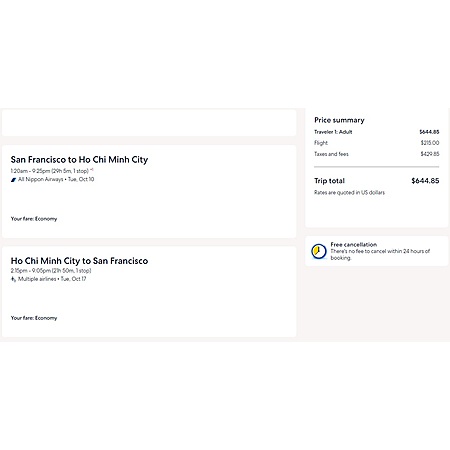450x450 pixels.
Task: Click the return flight time 2:15pm - 9:05pm
Action: (51, 271)
